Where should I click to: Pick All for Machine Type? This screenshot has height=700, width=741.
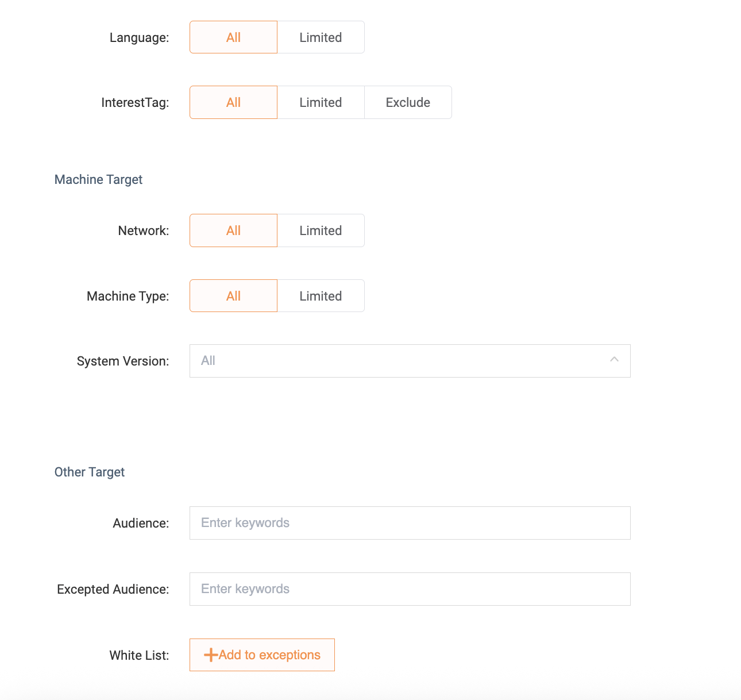(x=233, y=296)
